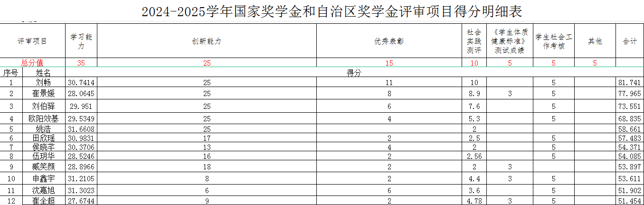The width and height of the screenshot is (644, 205).
Task: Click the 合计 column header
Action: tap(629, 41)
